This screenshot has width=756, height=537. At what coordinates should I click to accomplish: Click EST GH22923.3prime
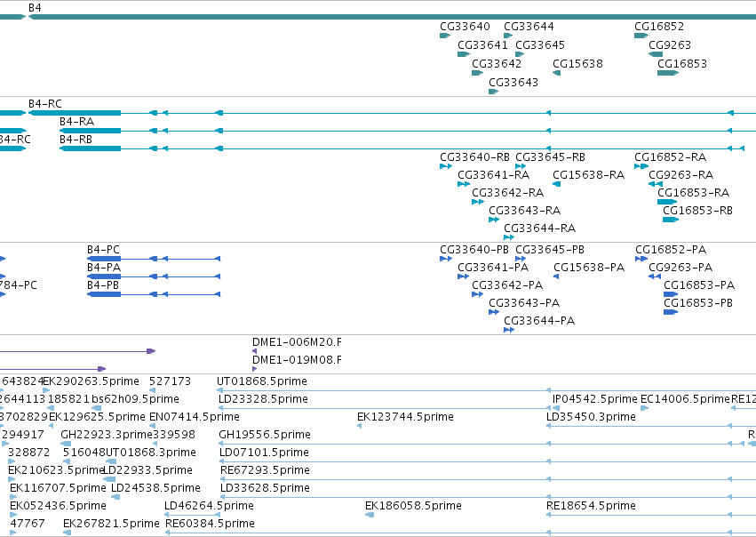point(107,435)
